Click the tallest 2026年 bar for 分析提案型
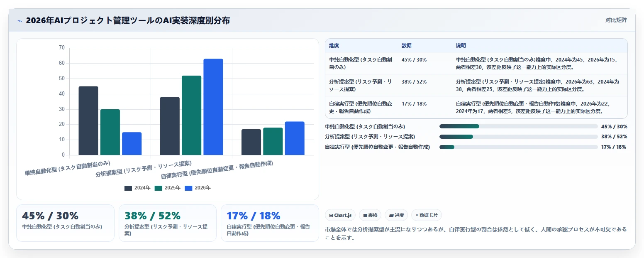 point(213,107)
